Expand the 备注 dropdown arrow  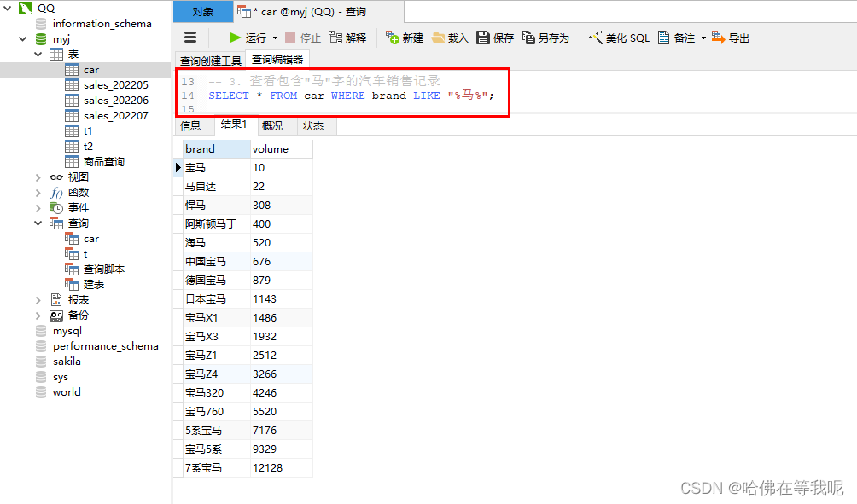coord(703,38)
